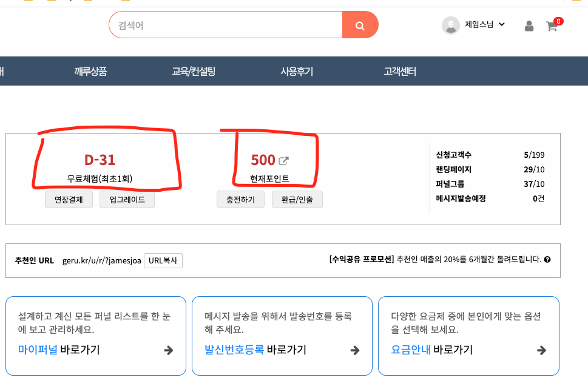This screenshot has height=386, width=588.
Task: Open the 고객센터 menu
Action: coord(400,71)
